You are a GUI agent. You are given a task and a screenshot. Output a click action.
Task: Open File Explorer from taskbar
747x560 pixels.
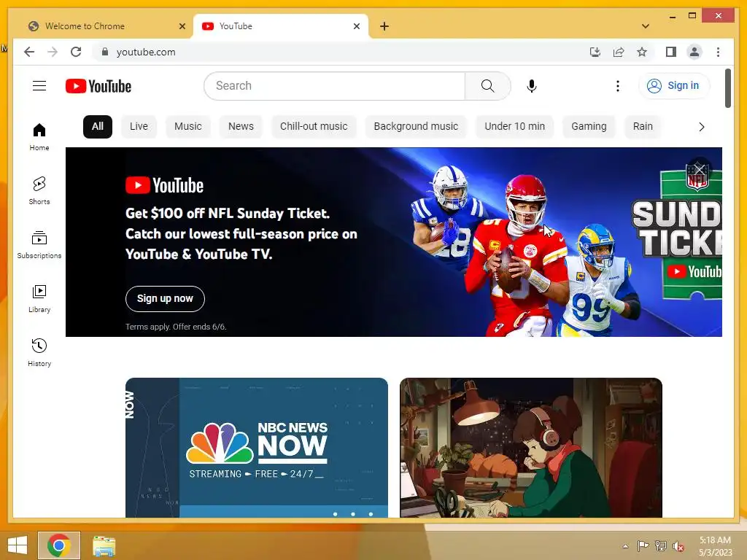coord(104,545)
